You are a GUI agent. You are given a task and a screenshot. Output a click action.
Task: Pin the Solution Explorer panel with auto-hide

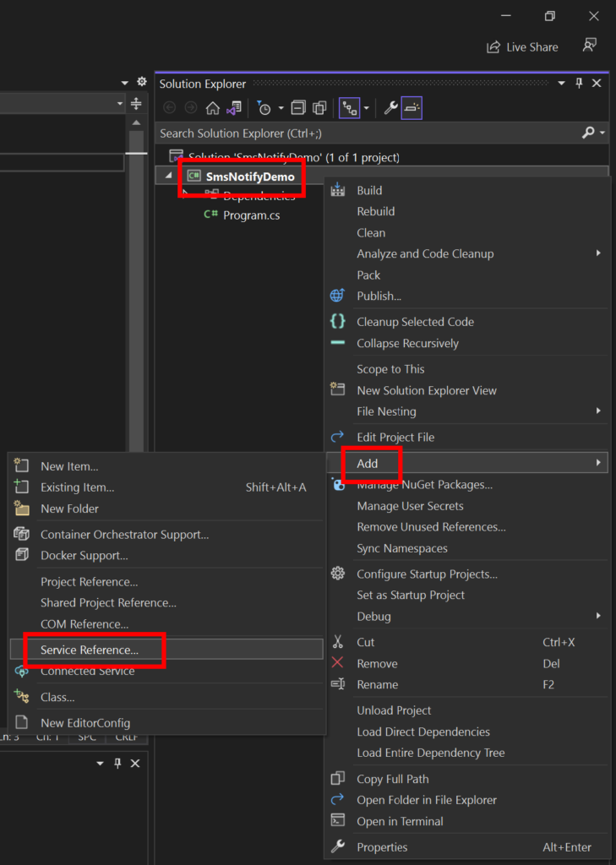point(579,83)
